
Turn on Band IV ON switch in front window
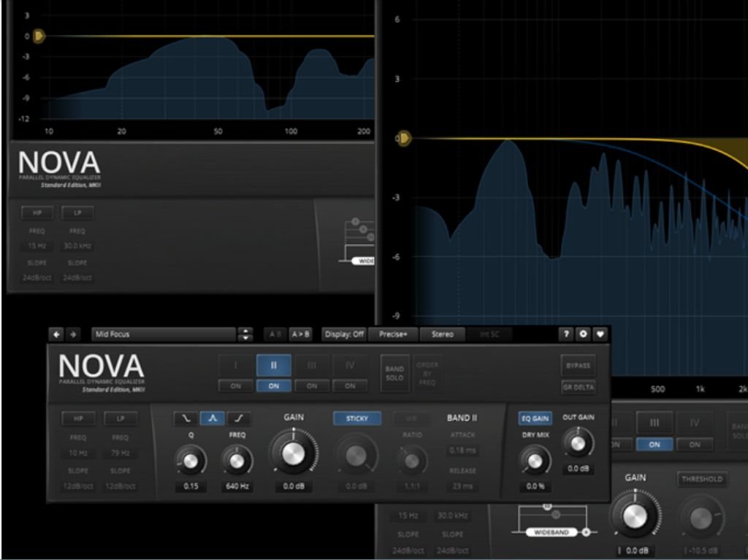(350, 386)
